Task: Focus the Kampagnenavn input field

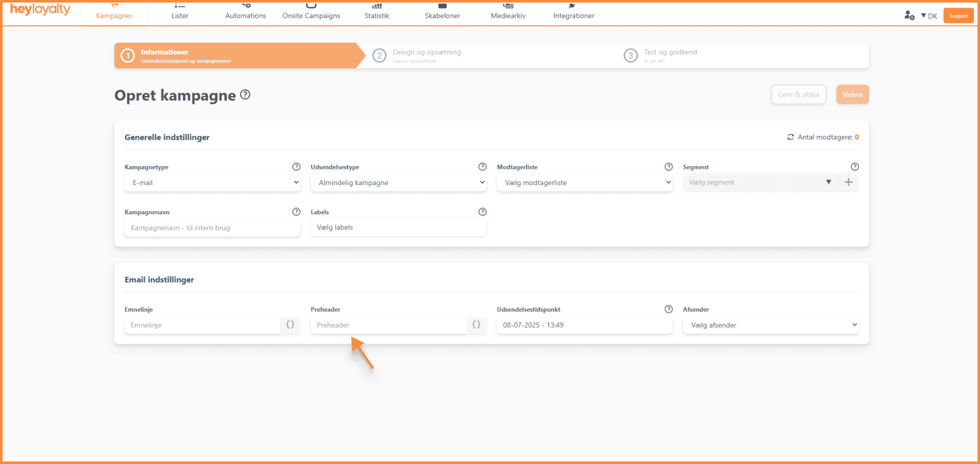Action: tap(212, 228)
